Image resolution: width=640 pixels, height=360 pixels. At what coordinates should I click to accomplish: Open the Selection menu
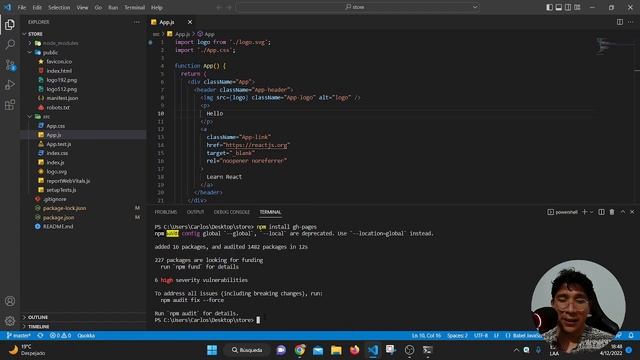coord(59,7)
